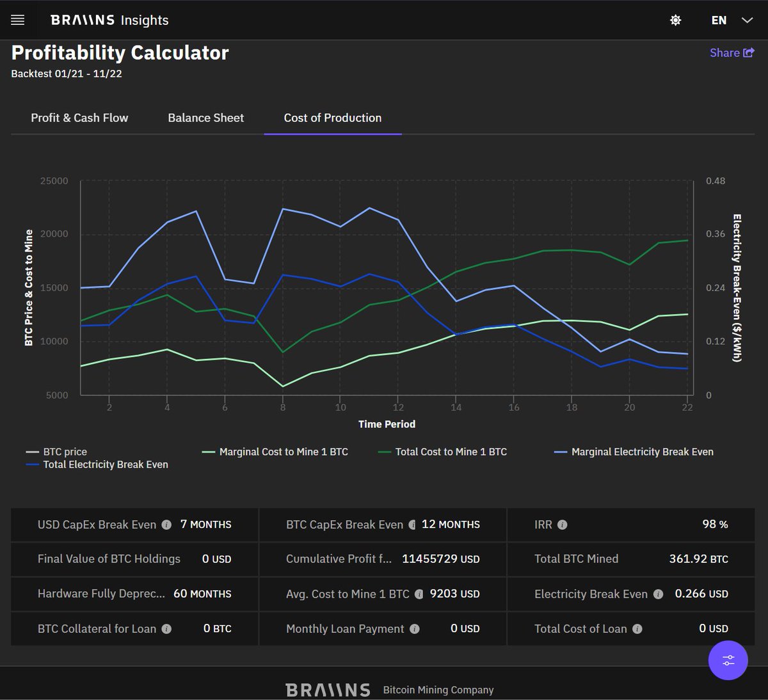Click the '361.92 BTC' total mined value
Image resolution: width=768 pixels, height=700 pixels.
[698, 559]
